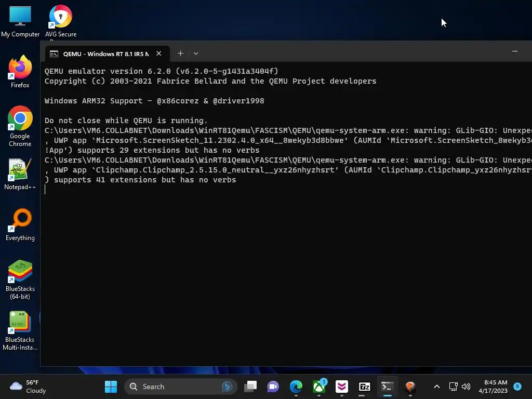Open the orange app at taskbar end
The height and width of the screenshot is (399, 532).
(x=410, y=387)
